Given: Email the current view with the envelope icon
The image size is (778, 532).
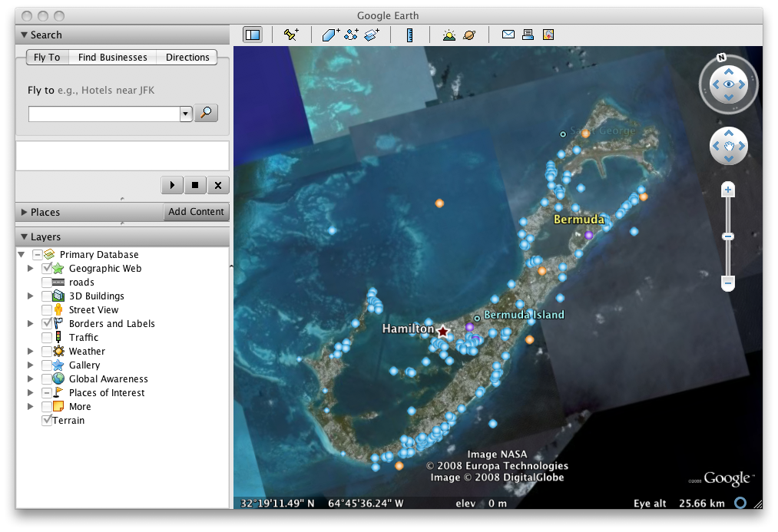Looking at the screenshot, I should [x=508, y=35].
